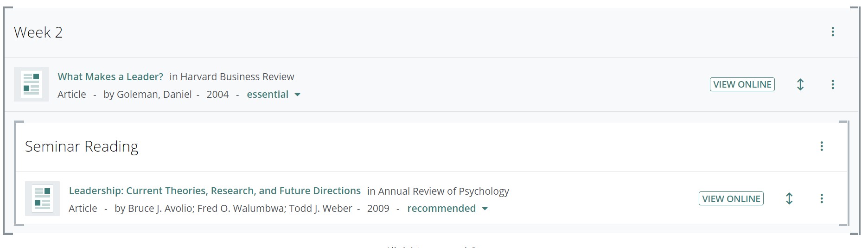Click View Online for the Goleman article
Screen dimensions: 868x248
pos(742,84)
